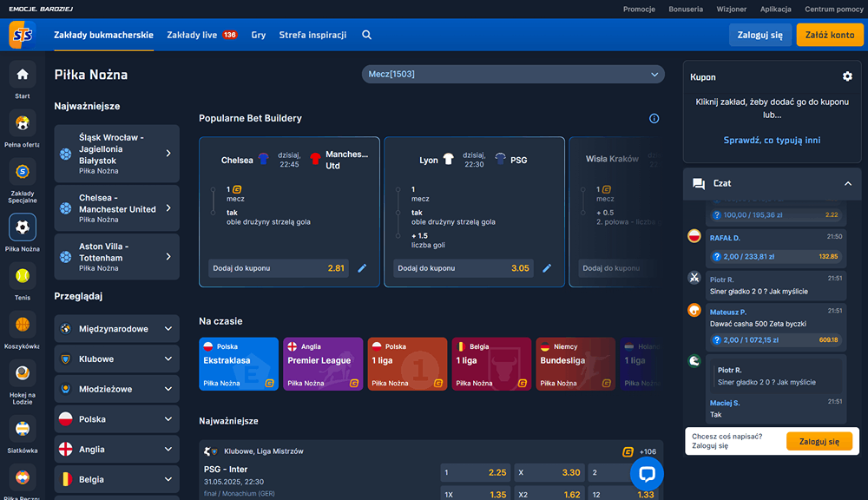Open Sprawdź, co typują inni link
The height and width of the screenshot is (500, 868).
(772, 140)
